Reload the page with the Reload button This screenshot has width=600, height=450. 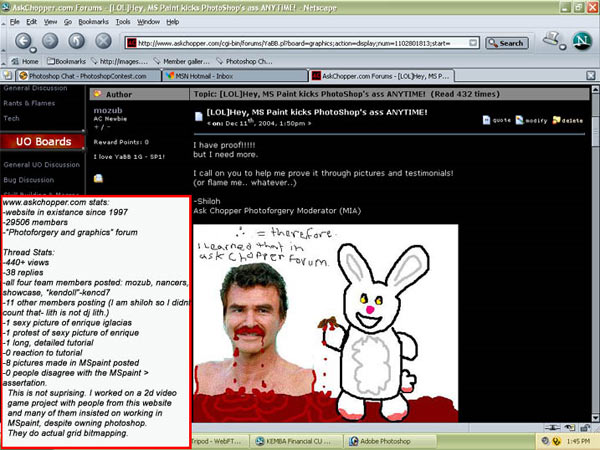(x=77, y=41)
